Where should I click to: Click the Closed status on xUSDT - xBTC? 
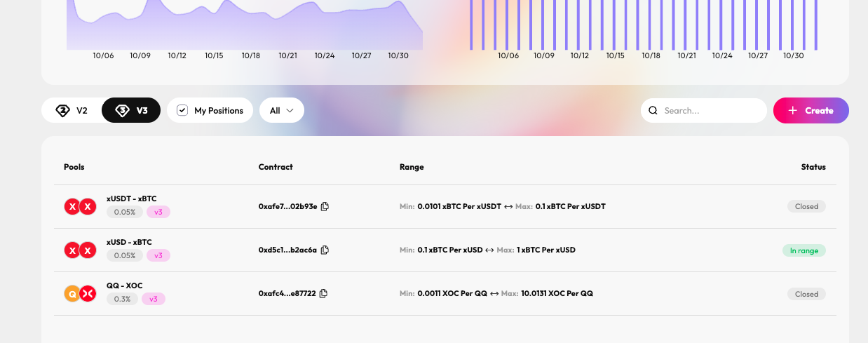(806, 207)
